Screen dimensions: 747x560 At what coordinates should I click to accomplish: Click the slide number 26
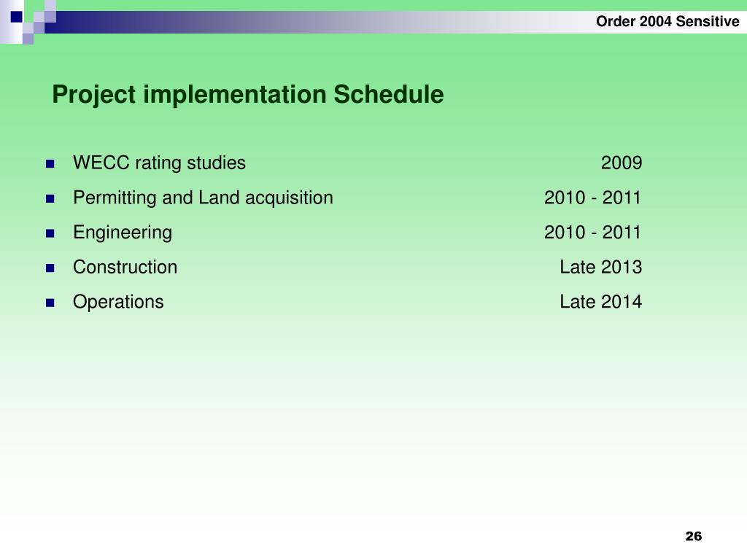pos(693,537)
